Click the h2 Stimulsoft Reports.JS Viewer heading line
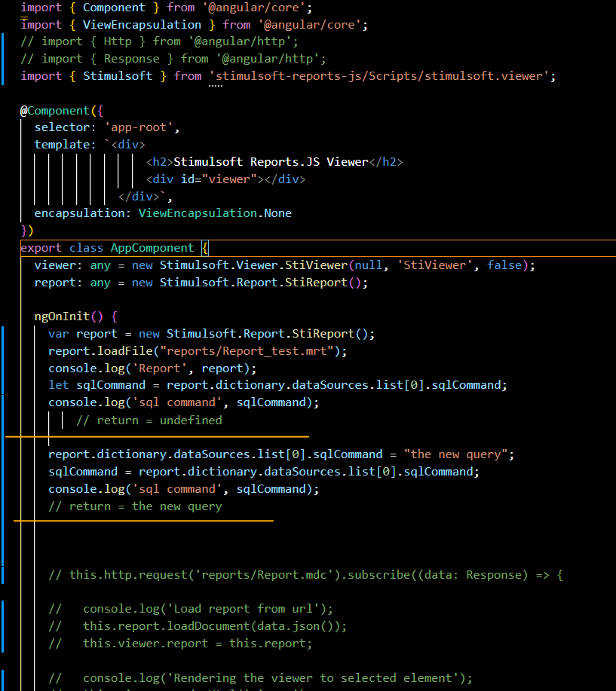Image resolution: width=616 pixels, height=691 pixels. [x=274, y=162]
